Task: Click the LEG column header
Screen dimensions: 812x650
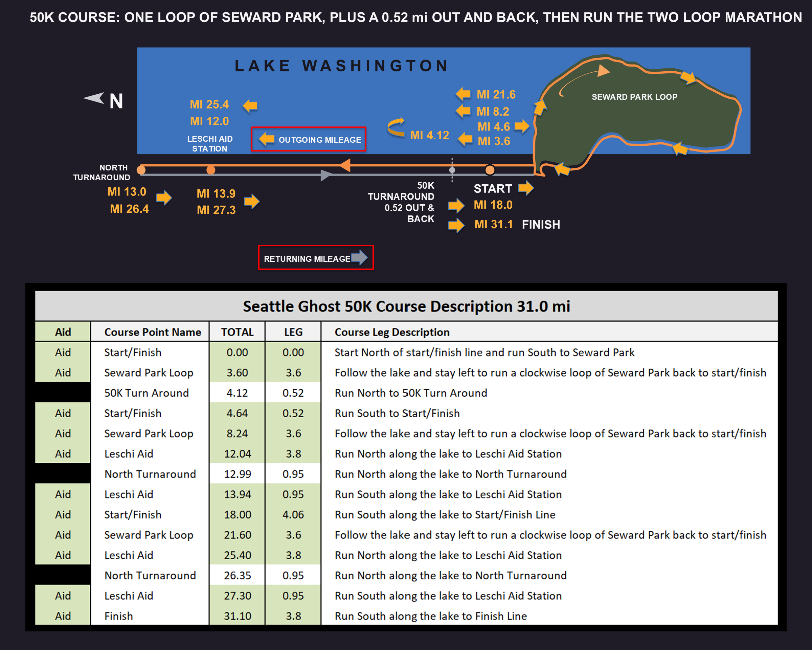Action: pyautogui.click(x=293, y=332)
